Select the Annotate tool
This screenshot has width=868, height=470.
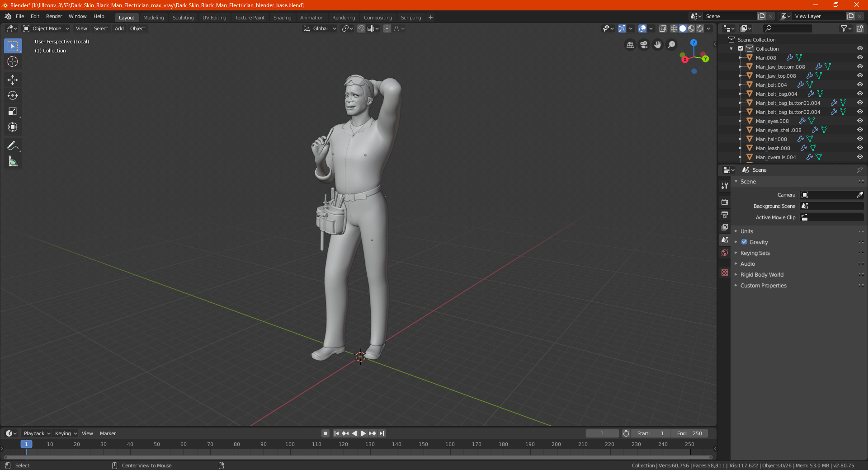coord(13,146)
